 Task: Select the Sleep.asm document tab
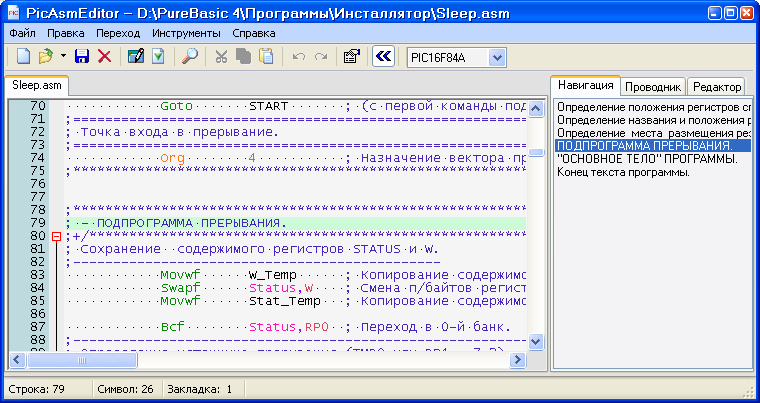pos(37,85)
